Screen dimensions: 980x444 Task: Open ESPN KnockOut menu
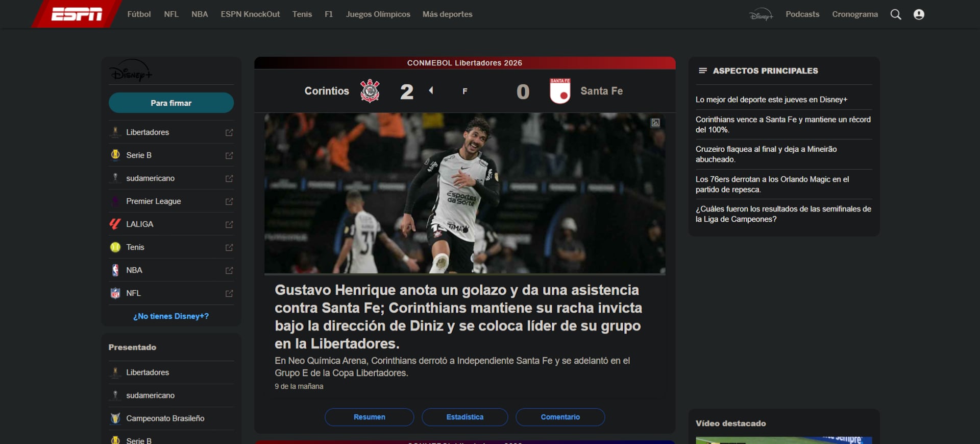[250, 14]
